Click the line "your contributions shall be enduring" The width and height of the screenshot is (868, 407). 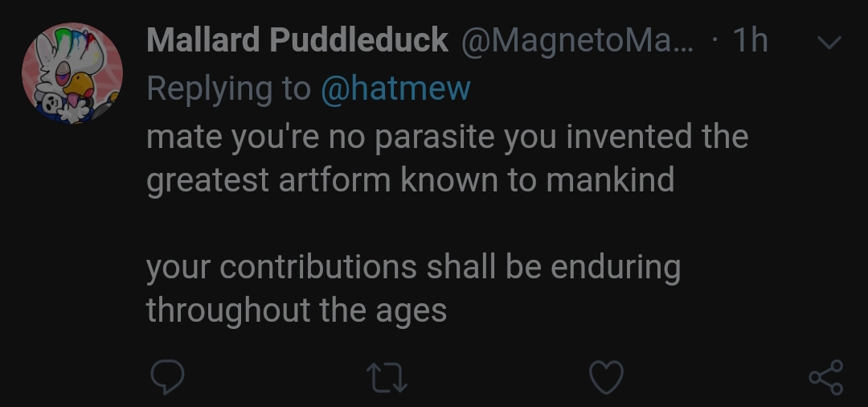pos(413,267)
